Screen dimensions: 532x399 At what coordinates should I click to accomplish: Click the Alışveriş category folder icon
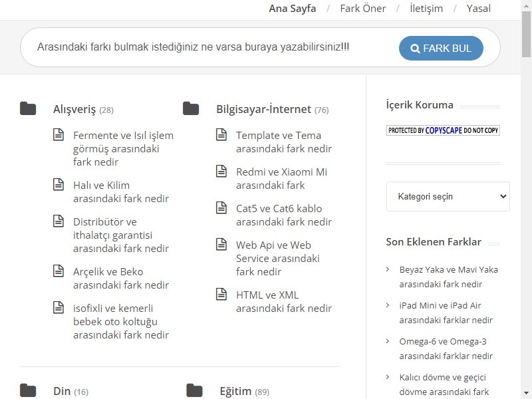point(28,108)
